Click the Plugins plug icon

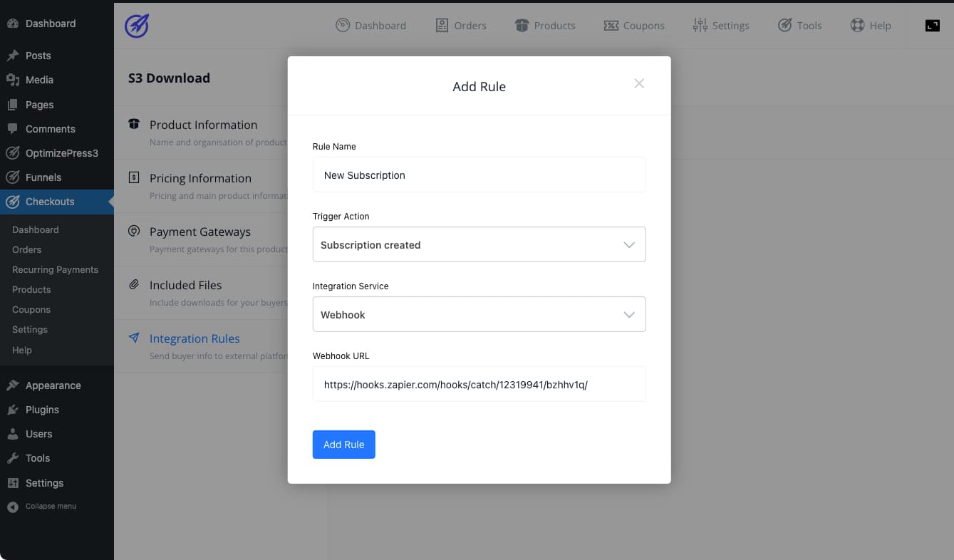pos(13,410)
